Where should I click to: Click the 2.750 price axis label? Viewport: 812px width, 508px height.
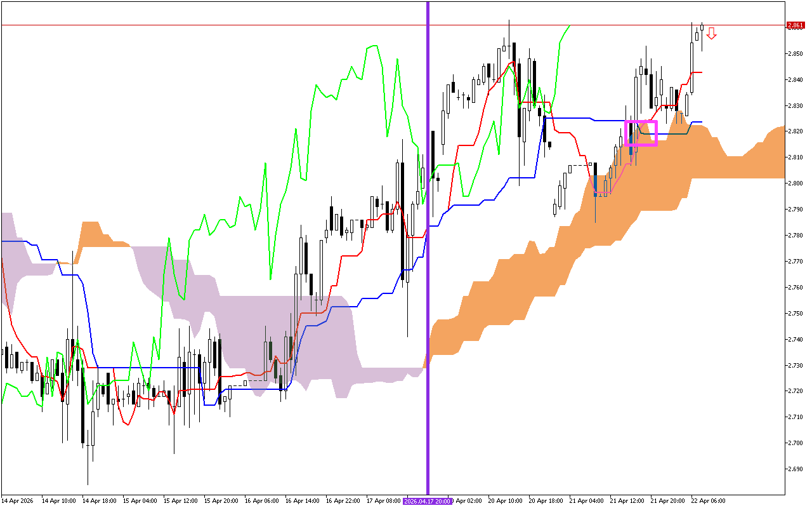[x=795, y=314]
